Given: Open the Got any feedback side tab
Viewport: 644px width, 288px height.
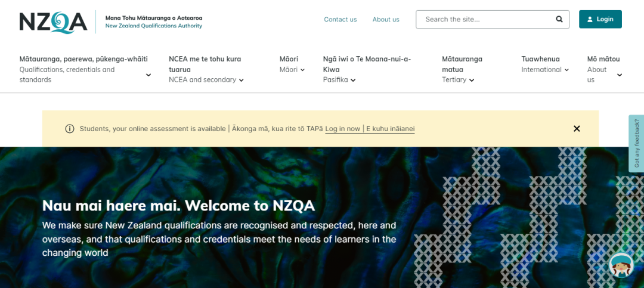Looking at the screenshot, I should pyautogui.click(x=636, y=143).
